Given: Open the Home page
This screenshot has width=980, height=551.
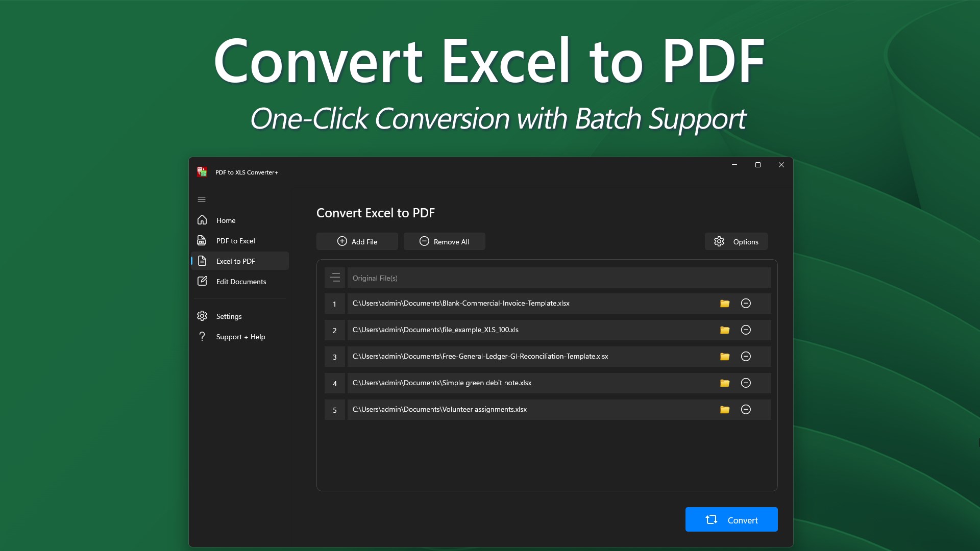Looking at the screenshot, I should point(240,220).
